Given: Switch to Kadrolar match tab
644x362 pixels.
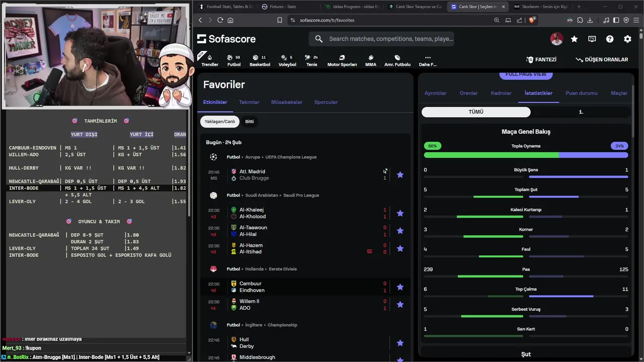Looking at the screenshot, I should (501, 93).
